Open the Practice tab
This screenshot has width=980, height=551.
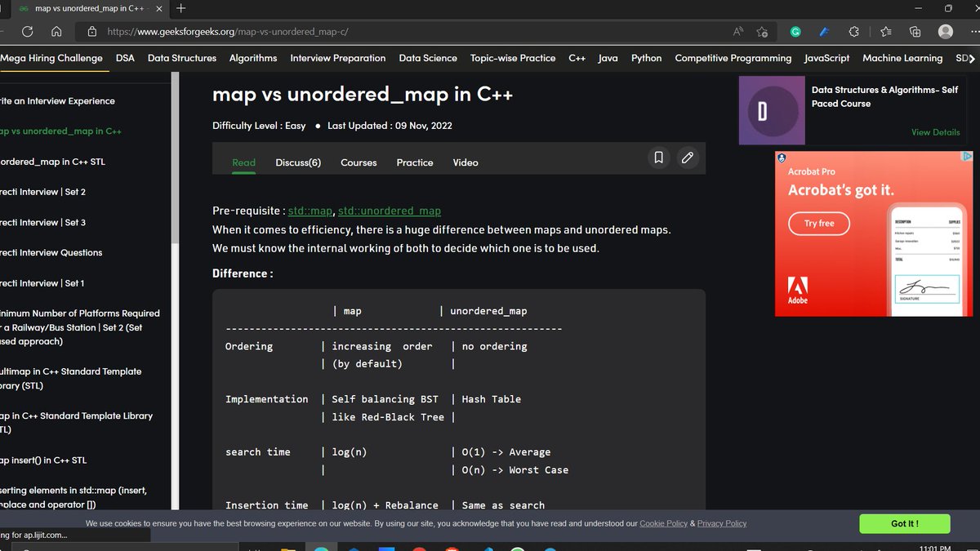click(415, 162)
